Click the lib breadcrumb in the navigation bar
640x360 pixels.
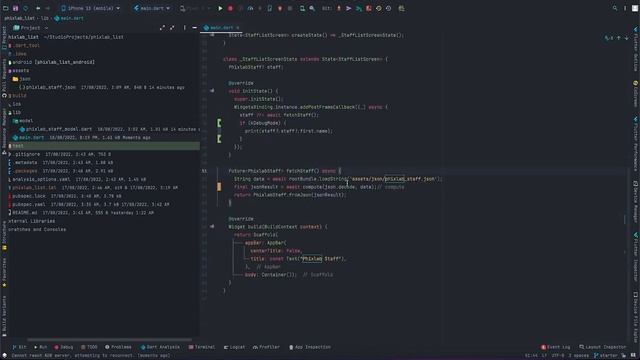(44, 18)
